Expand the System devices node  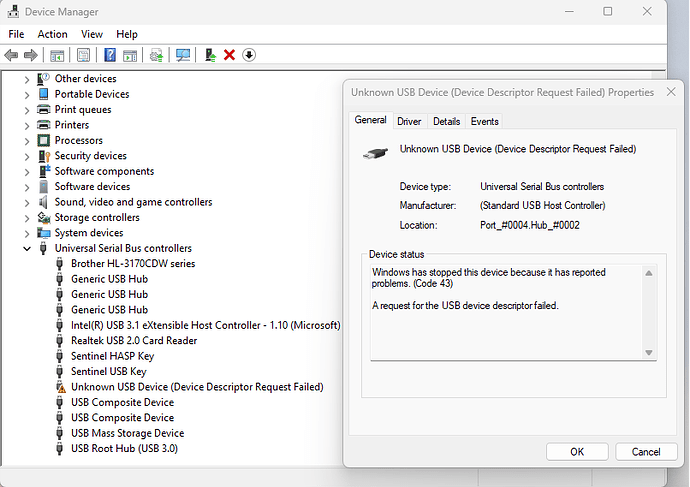(27, 234)
